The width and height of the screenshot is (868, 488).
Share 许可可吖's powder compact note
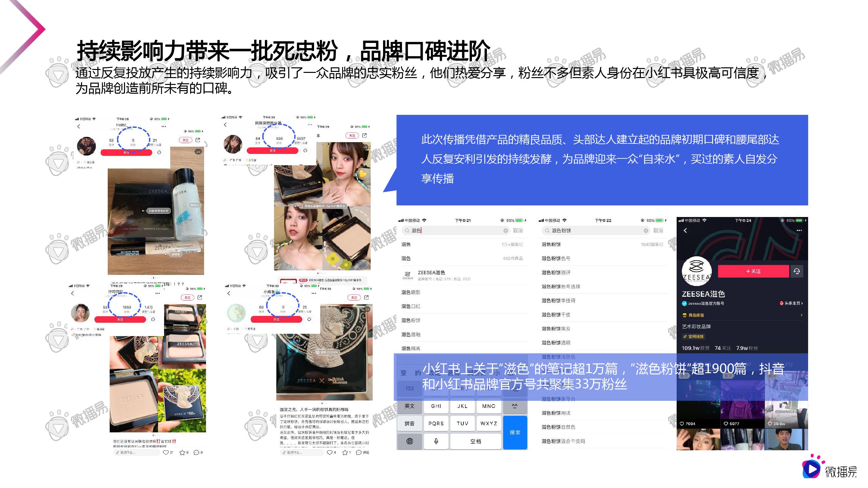(200, 297)
